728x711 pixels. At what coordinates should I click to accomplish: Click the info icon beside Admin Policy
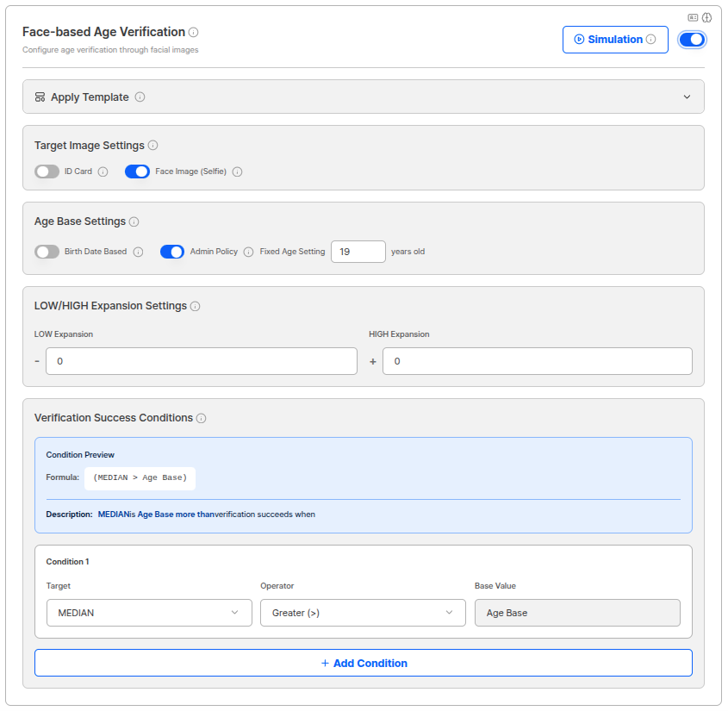[247, 251]
